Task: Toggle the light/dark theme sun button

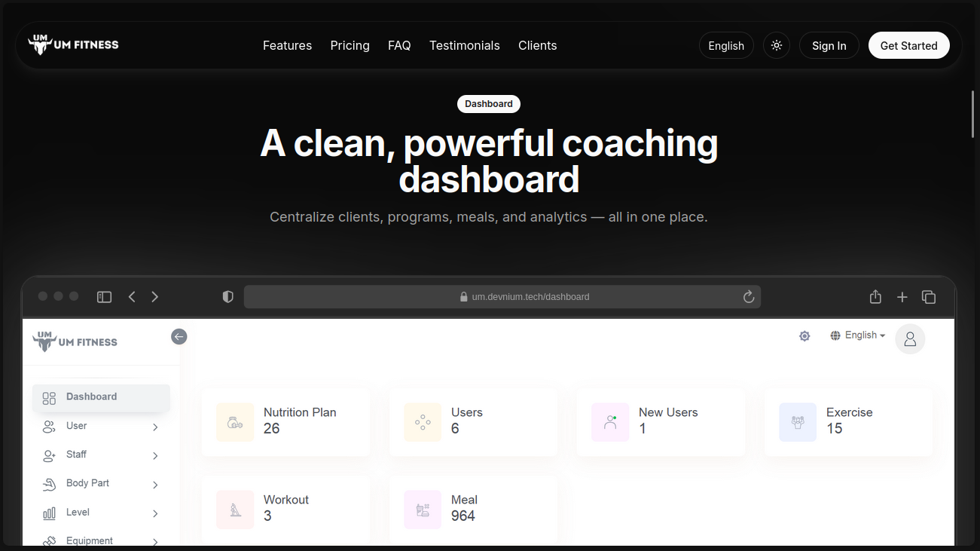Action: coord(776,45)
